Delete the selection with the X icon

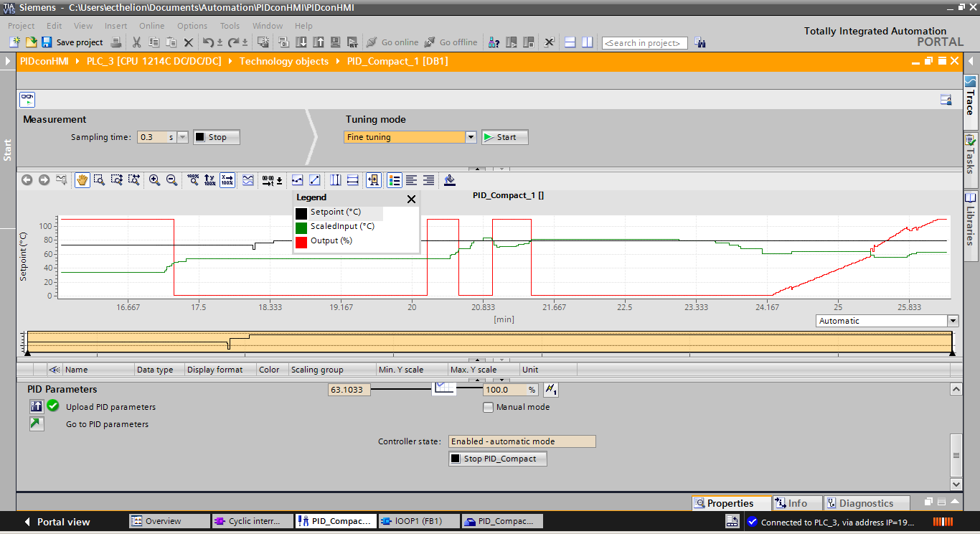(189, 42)
